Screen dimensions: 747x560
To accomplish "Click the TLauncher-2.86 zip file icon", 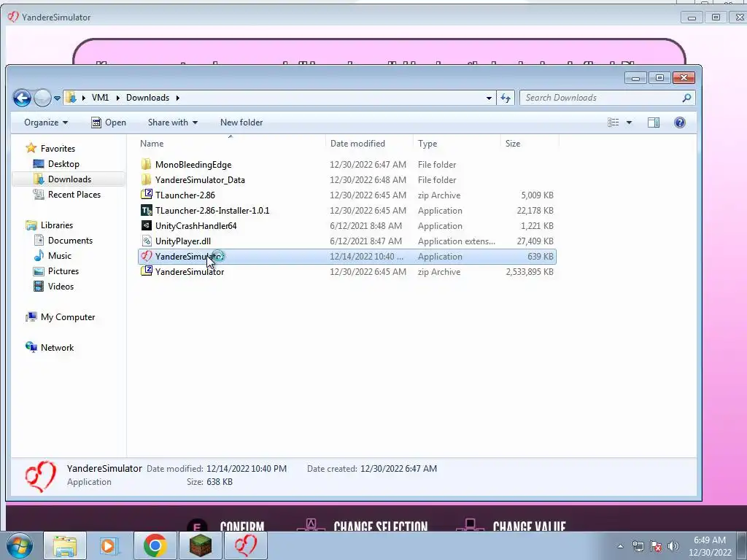I will click(146, 195).
